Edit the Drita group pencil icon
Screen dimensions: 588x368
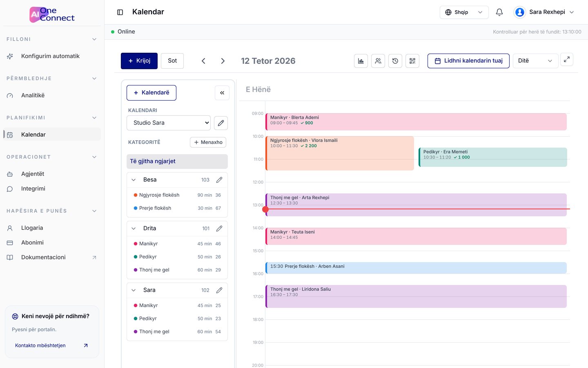click(x=219, y=229)
